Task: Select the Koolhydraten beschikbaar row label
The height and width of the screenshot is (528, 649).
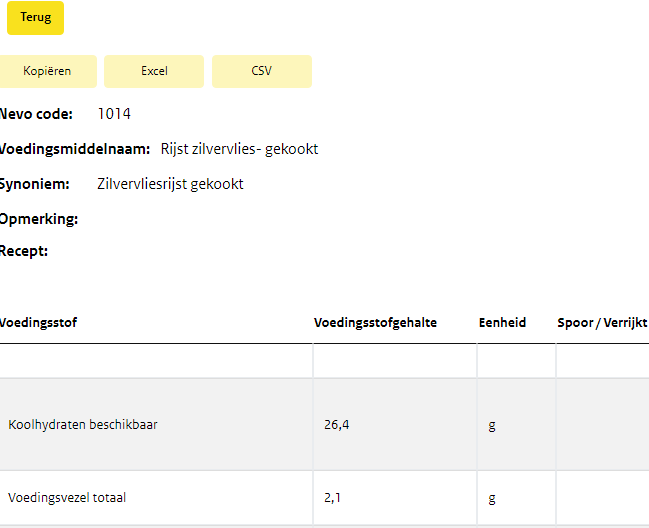Action: 83,424
